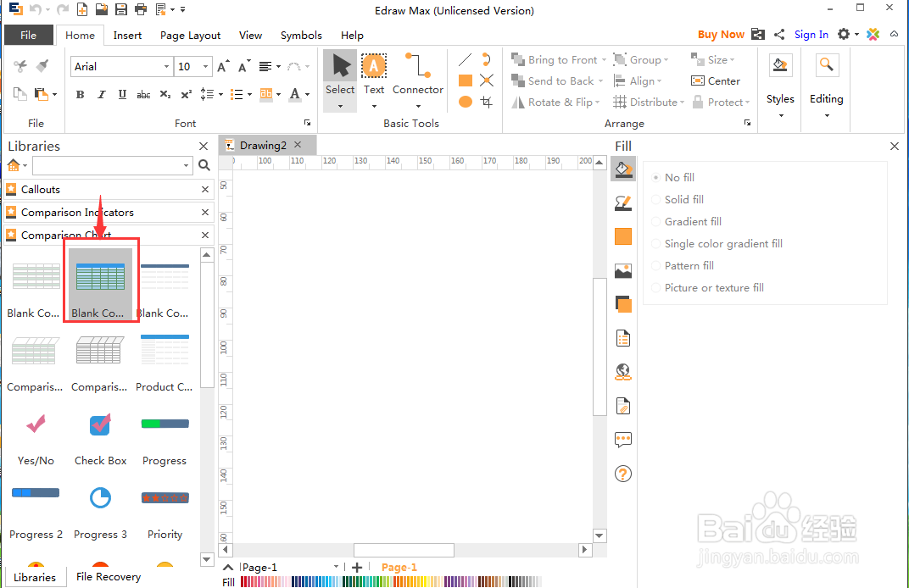The image size is (909, 588).
Task: Click the library search input field
Action: 107,166
